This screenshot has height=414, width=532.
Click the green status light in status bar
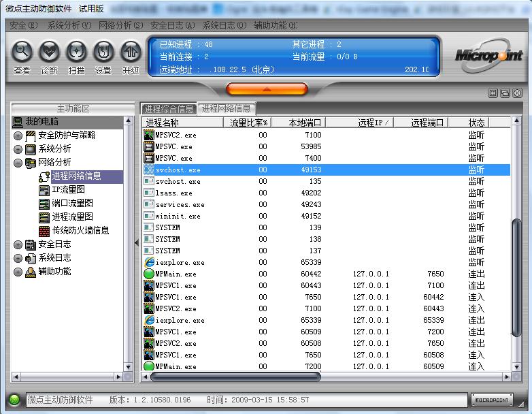coord(14,400)
